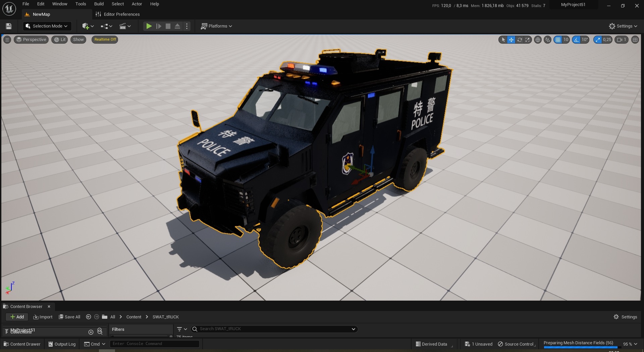The width and height of the screenshot is (644, 352).
Task: Close the Content Browser tab
Action: tap(49, 307)
